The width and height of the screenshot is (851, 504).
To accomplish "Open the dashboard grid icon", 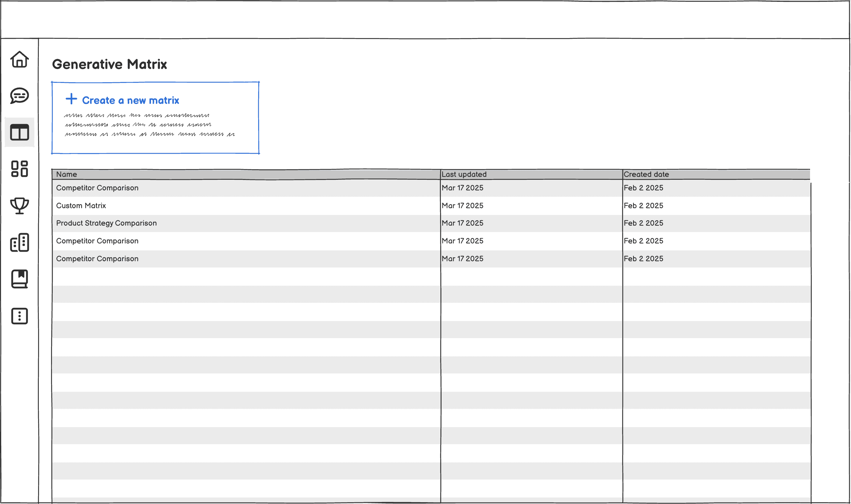I will [x=20, y=169].
